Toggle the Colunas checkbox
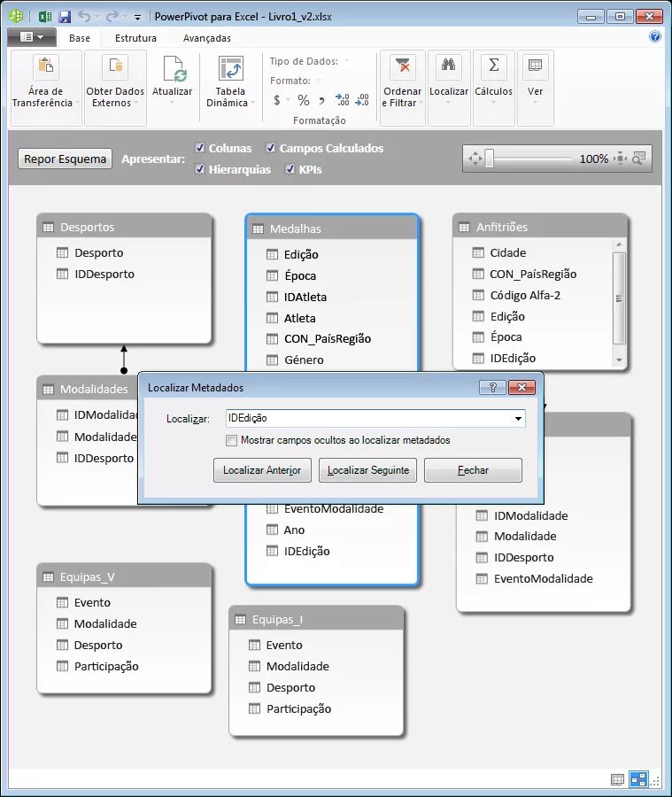Screen dimensions: 672x797 coord(200,148)
